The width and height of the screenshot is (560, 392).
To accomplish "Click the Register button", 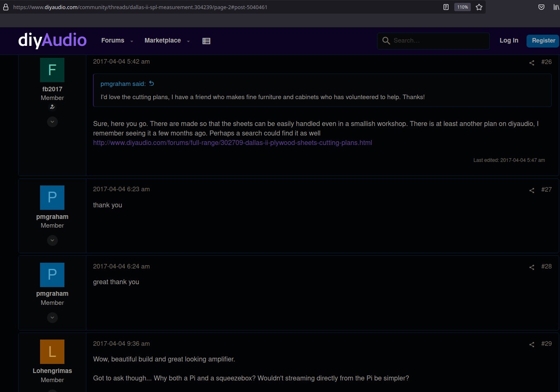I will click(543, 40).
